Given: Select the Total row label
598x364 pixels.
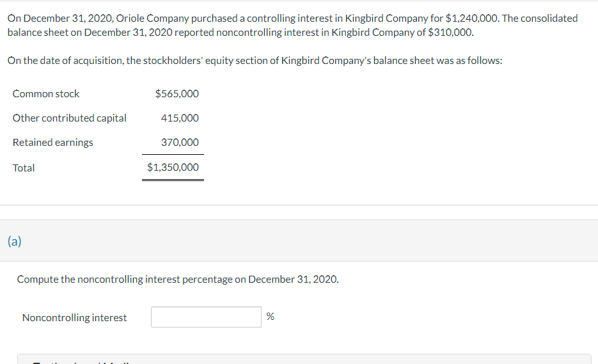Looking at the screenshot, I should coord(24,168).
